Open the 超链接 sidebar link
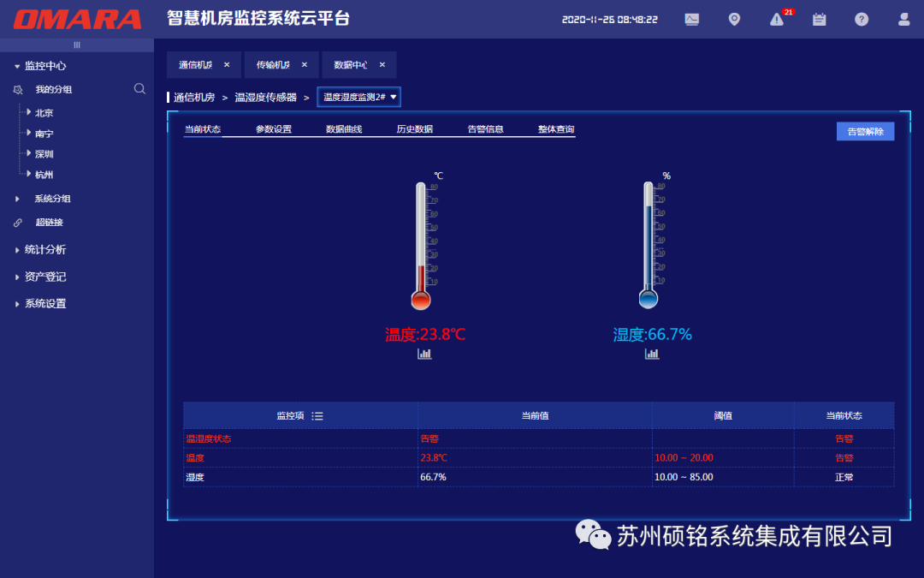 click(49, 223)
